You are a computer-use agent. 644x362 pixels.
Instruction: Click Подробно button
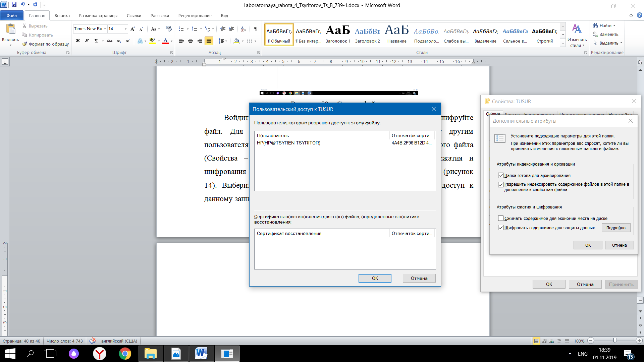(616, 228)
